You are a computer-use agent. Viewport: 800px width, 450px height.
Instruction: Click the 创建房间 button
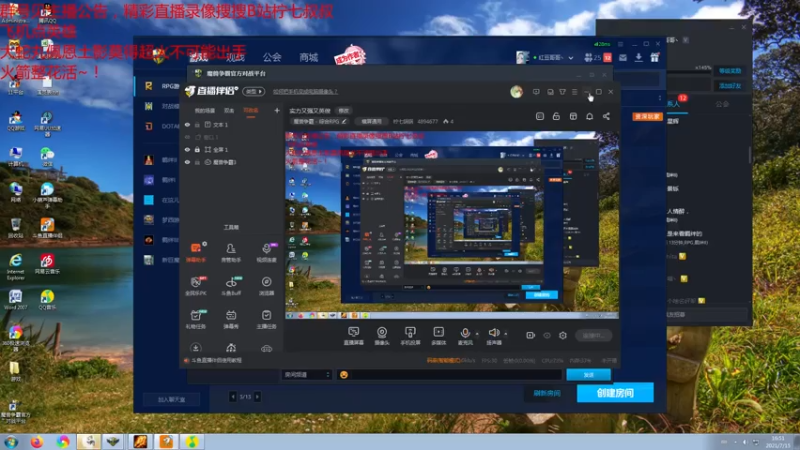(615, 393)
